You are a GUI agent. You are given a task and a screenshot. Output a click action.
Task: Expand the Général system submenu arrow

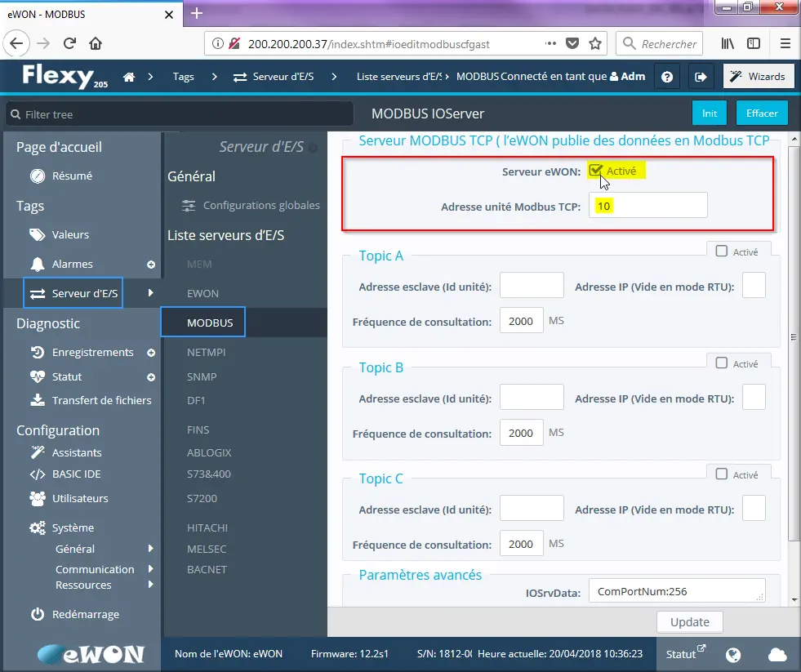pos(151,549)
